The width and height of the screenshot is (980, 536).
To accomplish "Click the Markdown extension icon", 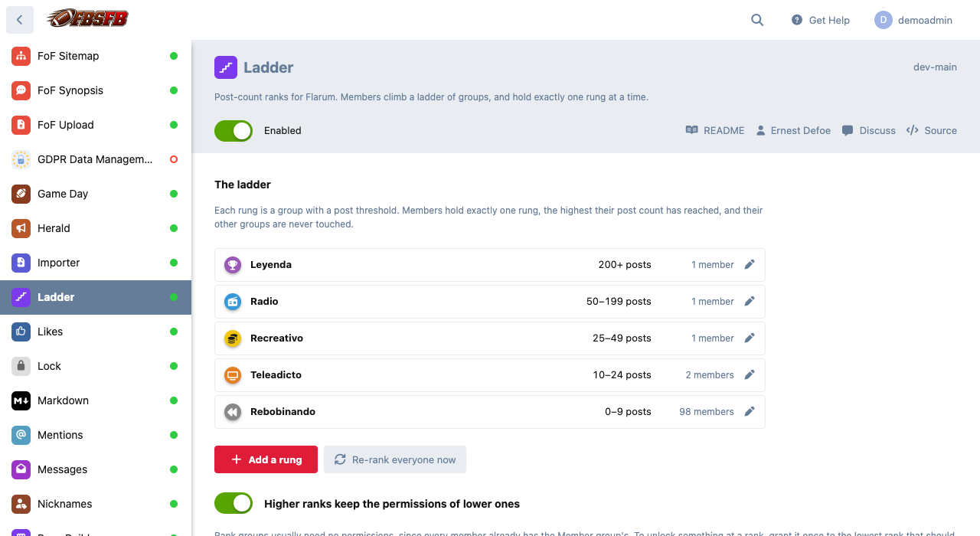I will click(x=21, y=400).
